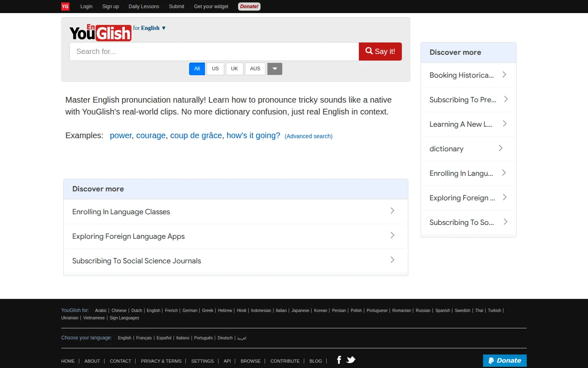Click the Donate! badge in top bar
588x368 pixels.
click(249, 7)
